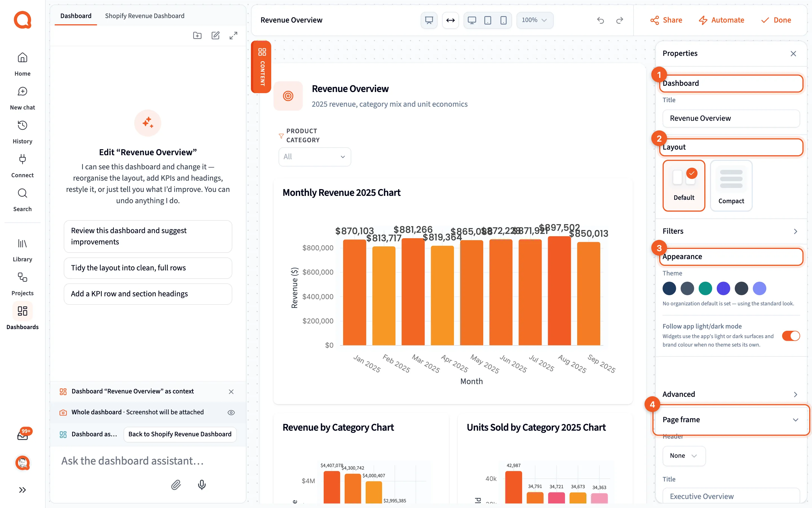Select the teal green theme swatch

[705, 288]
